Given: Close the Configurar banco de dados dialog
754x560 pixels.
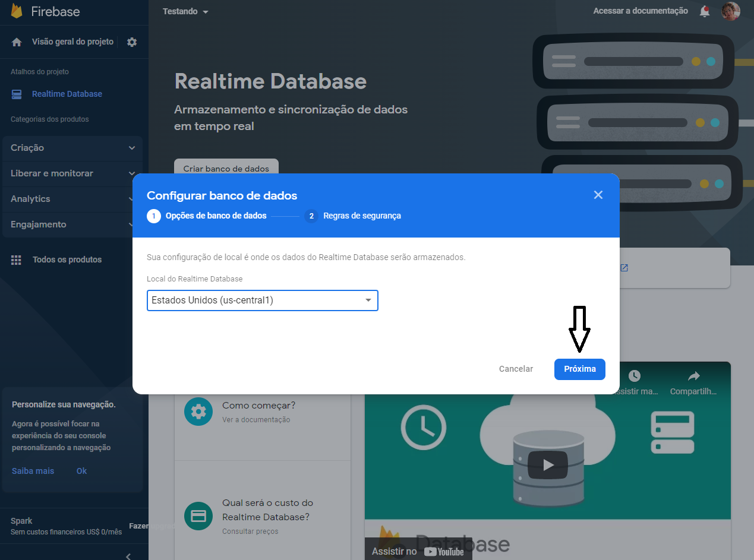Looking at the screenshot, I should (x=598, y=195).
